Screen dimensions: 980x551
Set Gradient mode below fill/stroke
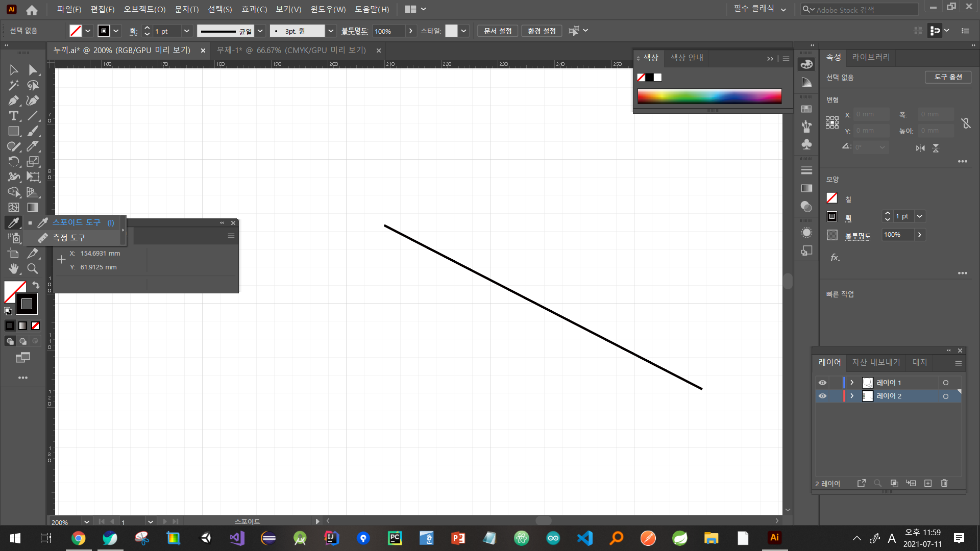[23, 325]
